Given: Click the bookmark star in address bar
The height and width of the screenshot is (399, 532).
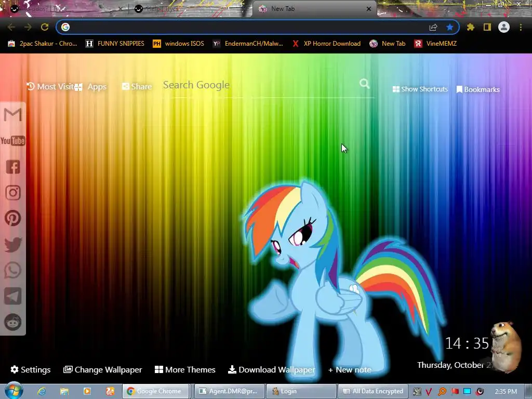Looking at the screenshot, I should tap(450, 27).
